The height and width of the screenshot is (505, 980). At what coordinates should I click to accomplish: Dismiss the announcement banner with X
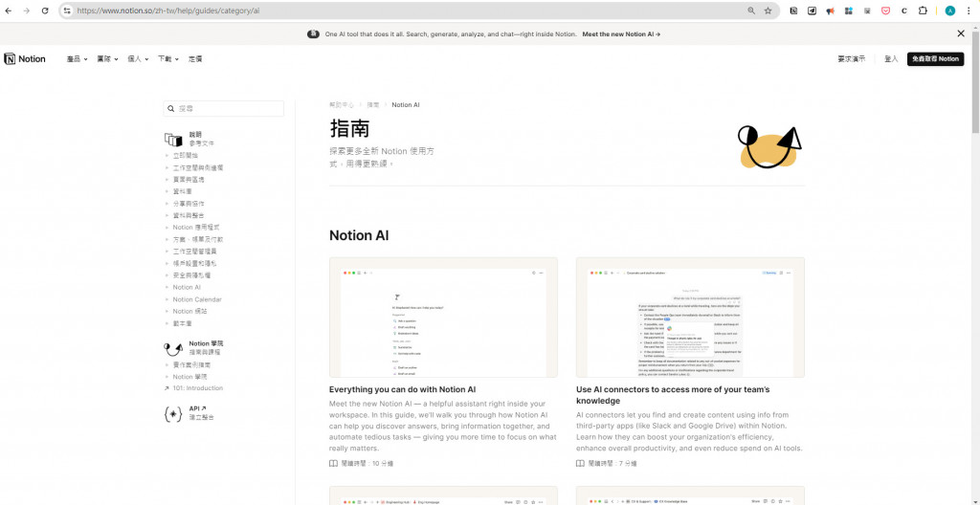(961, 33)
